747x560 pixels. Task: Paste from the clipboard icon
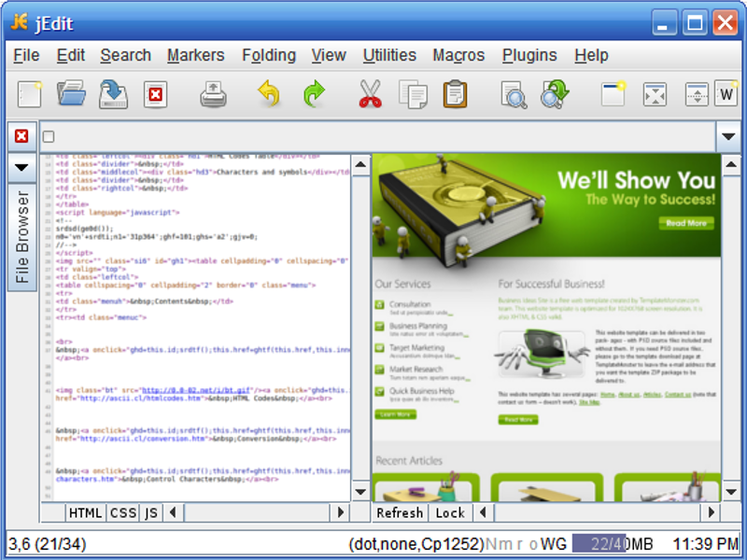[455, 94]
